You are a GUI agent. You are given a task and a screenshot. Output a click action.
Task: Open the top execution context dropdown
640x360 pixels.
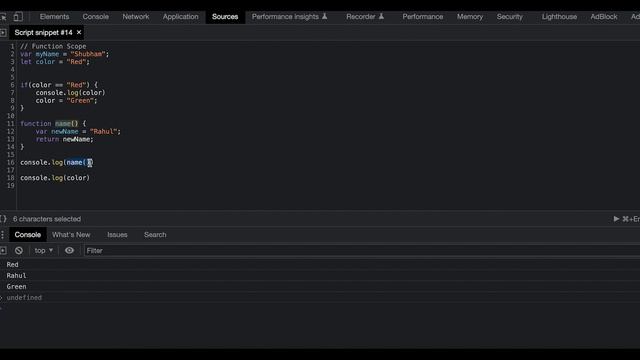44,251
